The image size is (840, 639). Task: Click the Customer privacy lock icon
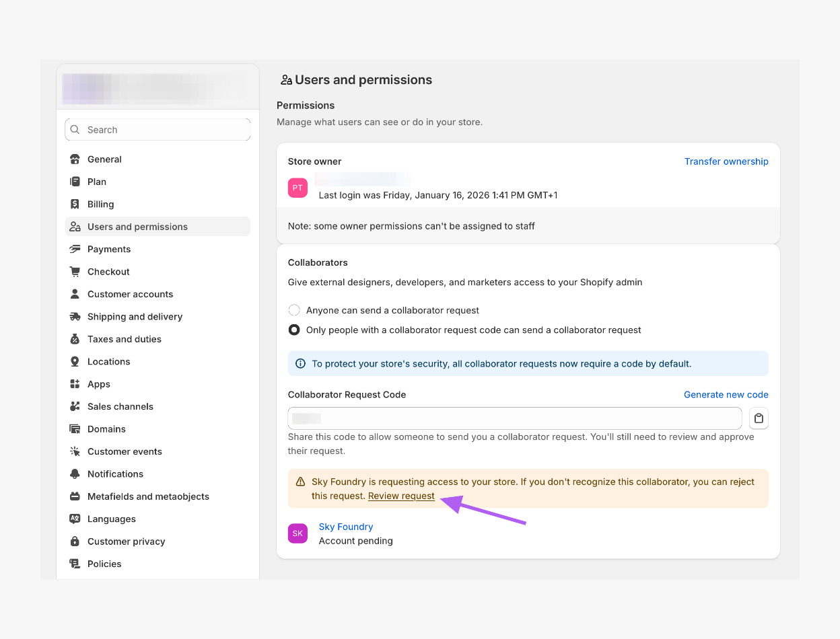(75, 541)
